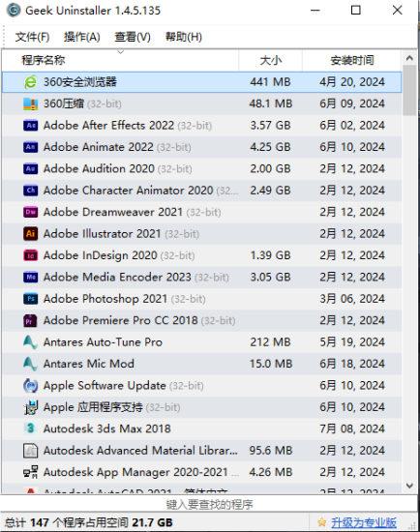Select the Adobe Media Encoder 2023 name
Screen dimensions: 420x532
[117, 278]
